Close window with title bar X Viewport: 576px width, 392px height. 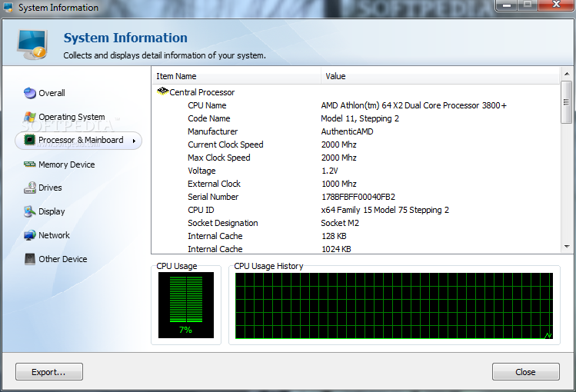[x=556, y=5]
